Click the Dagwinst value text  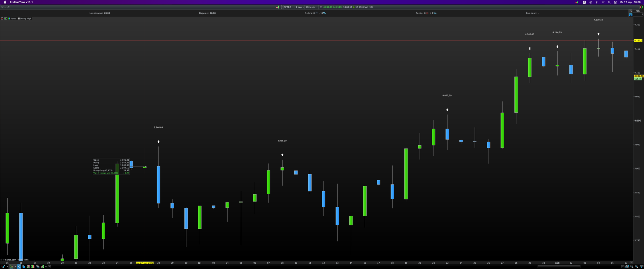pyautogui.click(x=213, y=13)
